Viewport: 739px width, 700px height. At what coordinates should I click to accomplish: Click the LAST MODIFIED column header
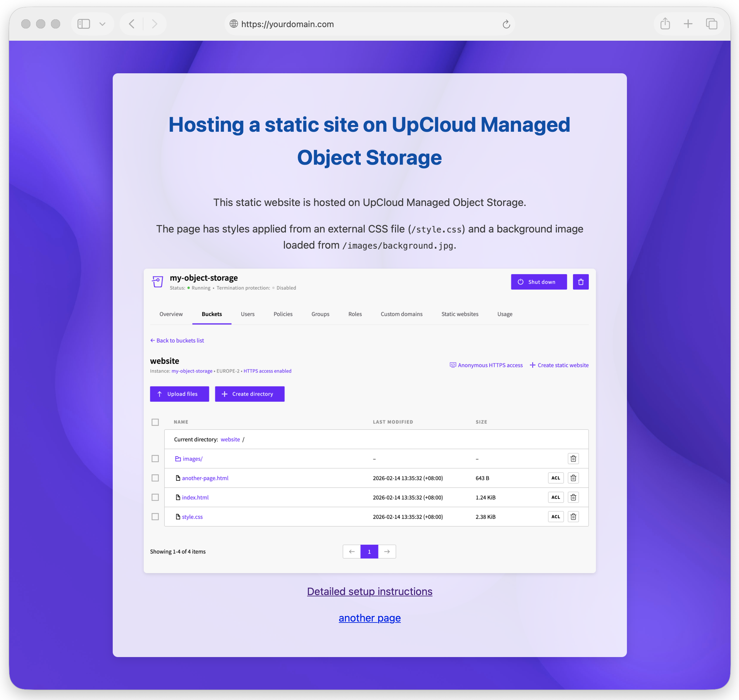[x=393, y=422]
